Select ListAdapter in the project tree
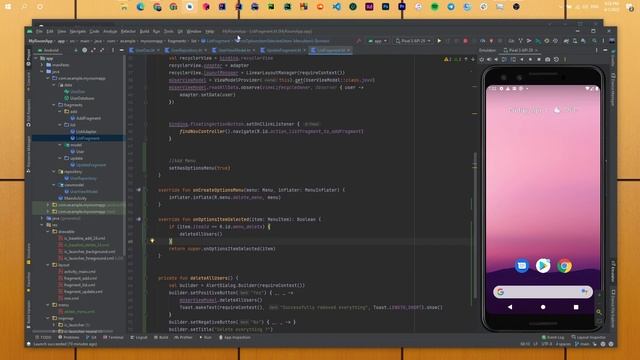The width and height of the screenshot is (640, 360). tap(83, 131)
